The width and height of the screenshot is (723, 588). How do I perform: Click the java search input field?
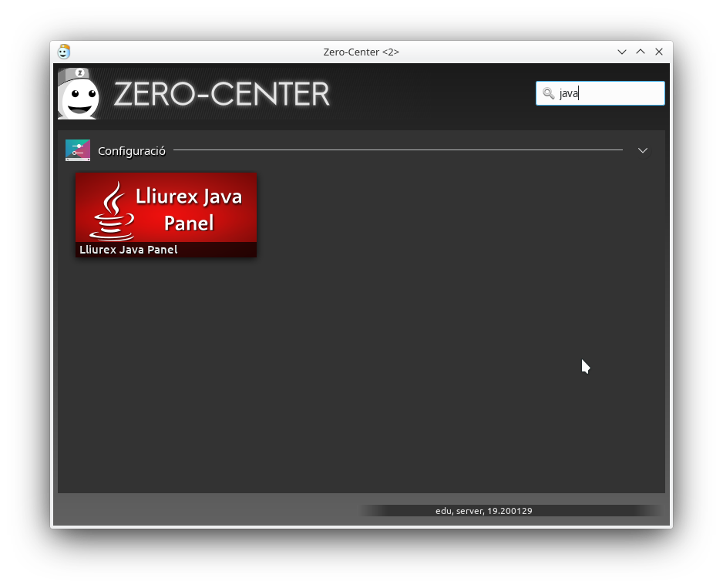600,93
